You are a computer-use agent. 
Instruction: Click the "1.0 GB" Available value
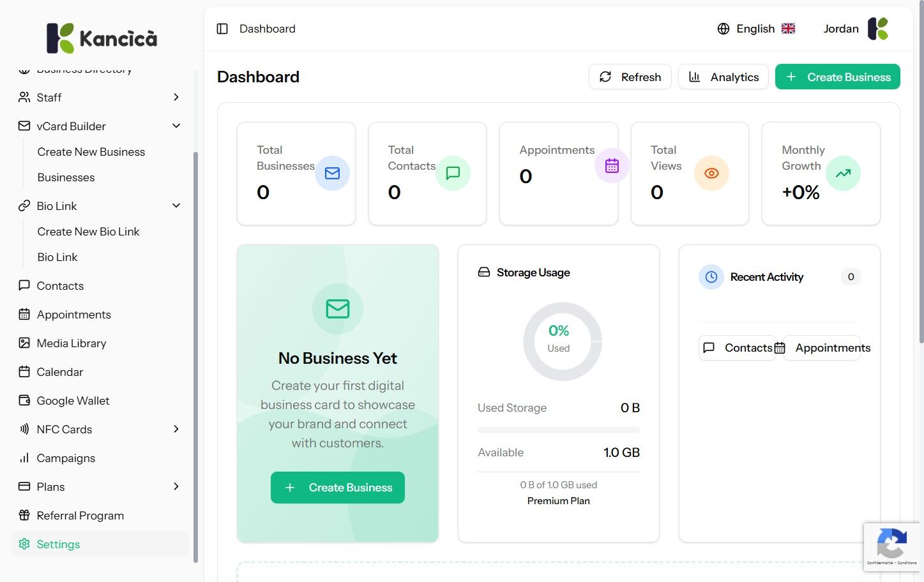[x=621, y=452]
